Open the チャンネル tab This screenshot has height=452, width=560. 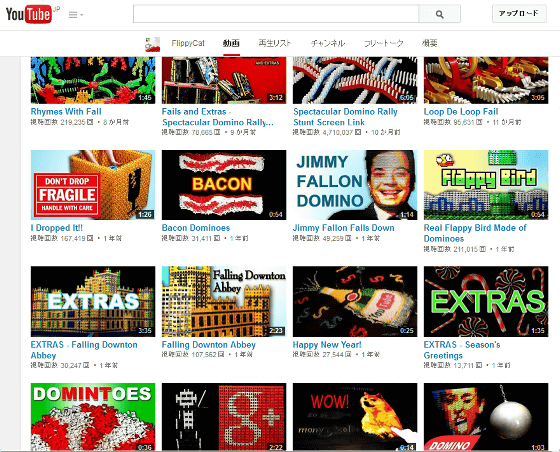[328, 43]
